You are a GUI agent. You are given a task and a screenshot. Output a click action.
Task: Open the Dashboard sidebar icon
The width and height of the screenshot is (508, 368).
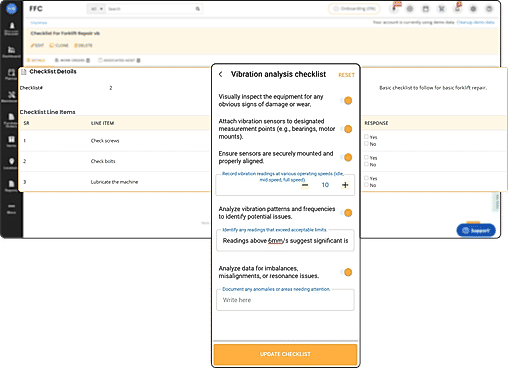(11, 52)
